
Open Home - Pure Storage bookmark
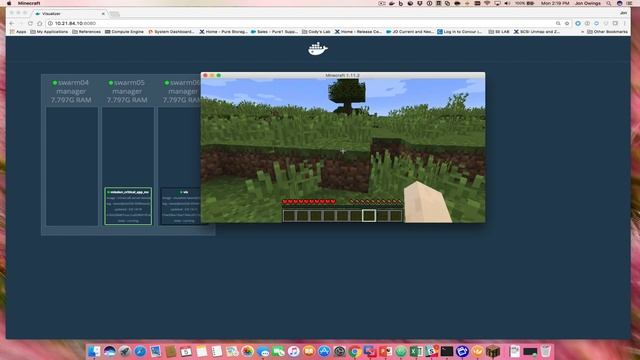click(x=223, y=31)
